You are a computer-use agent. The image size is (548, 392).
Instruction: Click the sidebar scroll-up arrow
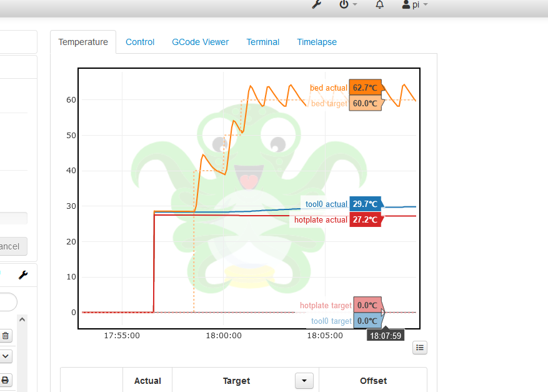pos(22,319)
